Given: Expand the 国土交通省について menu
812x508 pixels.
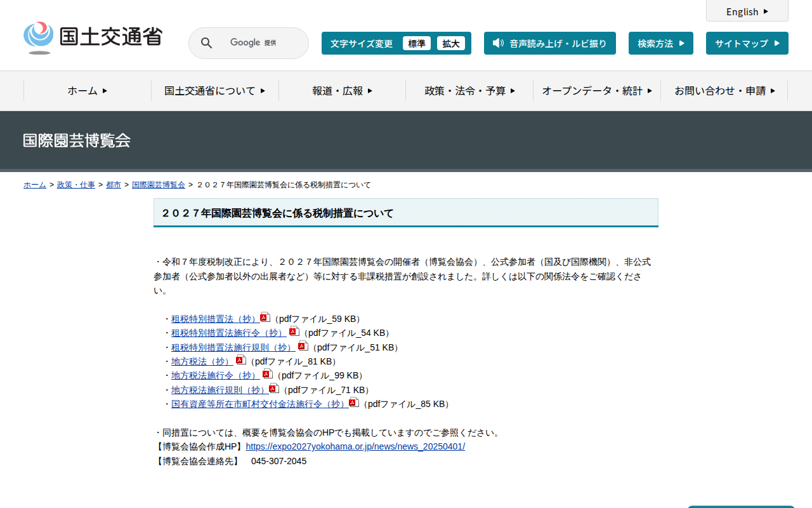Looking at the screenshot, I should pos(214,91).
